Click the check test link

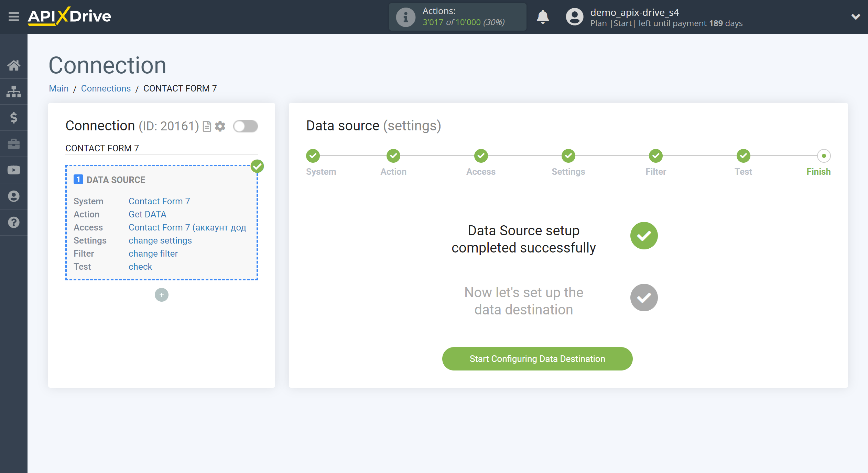pos(140,266)
